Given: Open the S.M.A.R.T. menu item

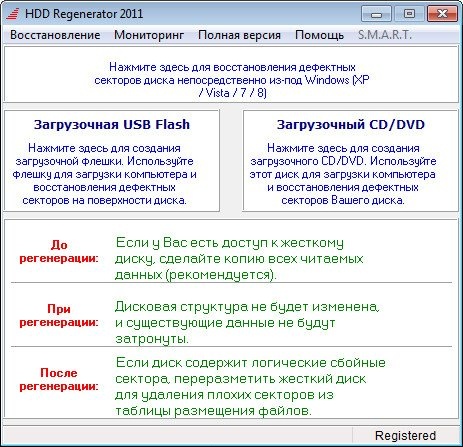Looking at the screenshot, I should tap(385, 35).
